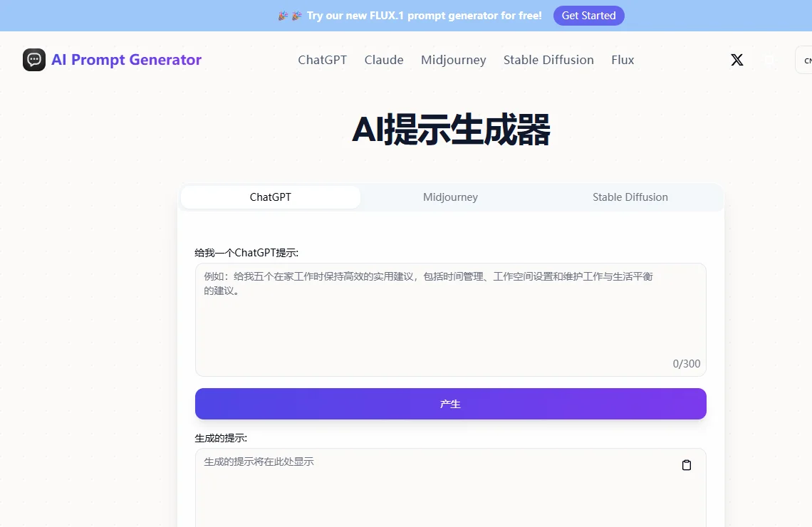The width and height of the screenshot is (812, 527).
Task: Click the AI Prompt Generator chat-bubble logo
Action: pyautogui.click(x=34, y=60)
